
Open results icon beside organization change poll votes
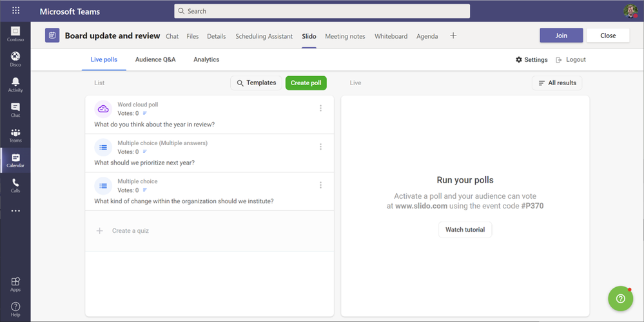coord(144,190)
